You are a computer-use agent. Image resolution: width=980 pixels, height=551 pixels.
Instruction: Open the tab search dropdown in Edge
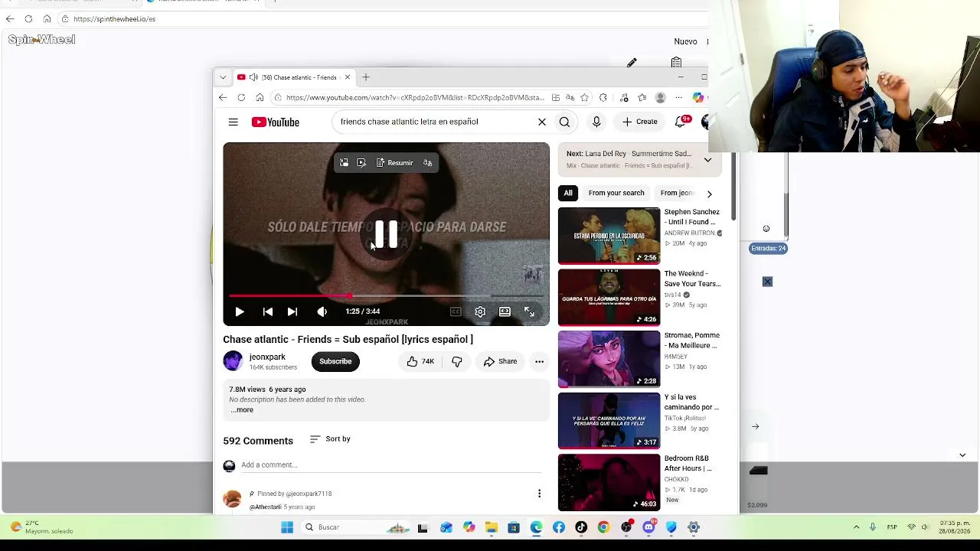point(223,77)
